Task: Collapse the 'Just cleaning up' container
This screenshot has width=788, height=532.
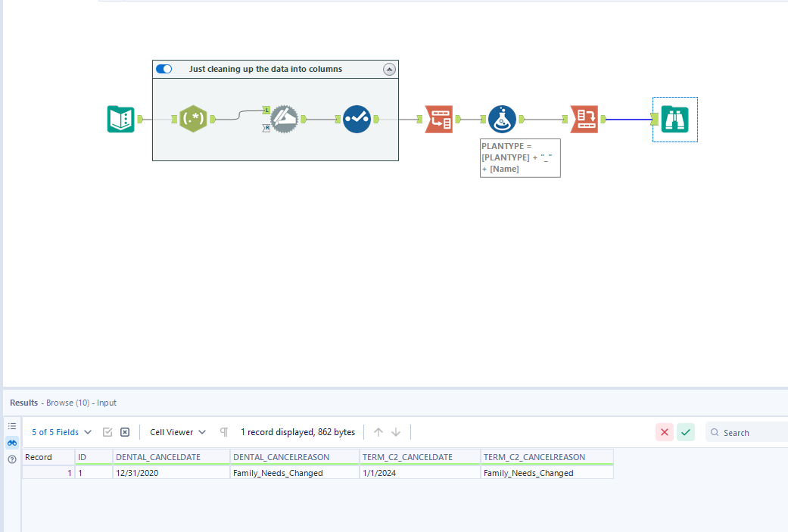Action: click(389, 68)
